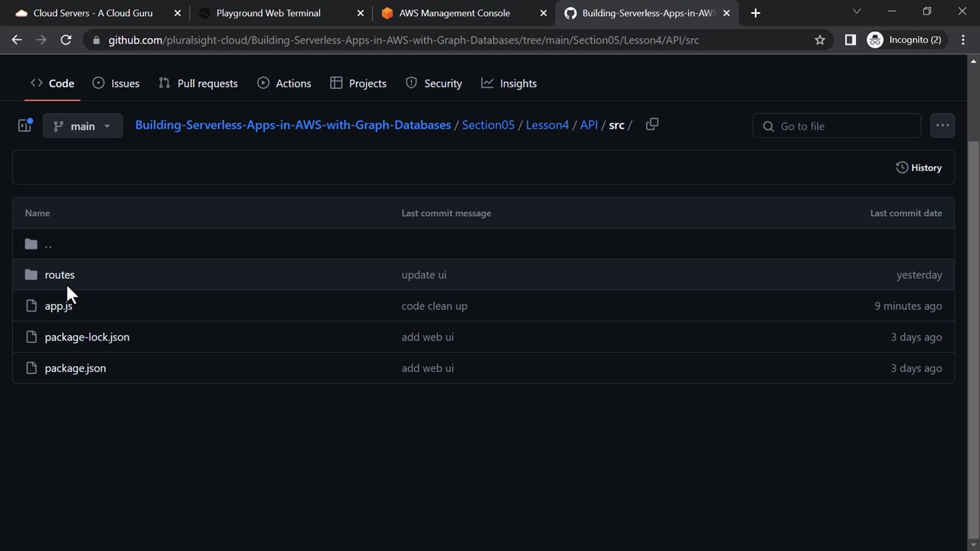This screenshot has height=551, width=980.
Task: Go to parent directory (..)
Action: point(47,244)
